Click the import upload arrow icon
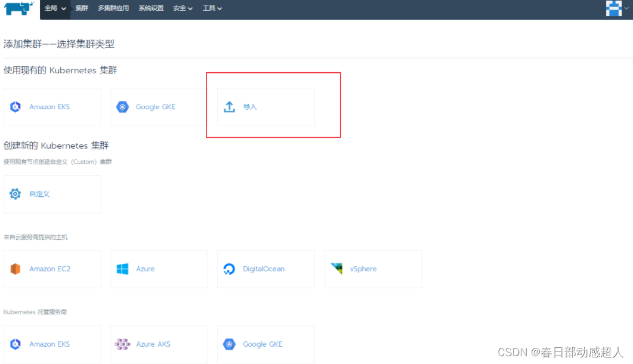The width and height of the screenshot is (633, 364). [x=229, y=107]
